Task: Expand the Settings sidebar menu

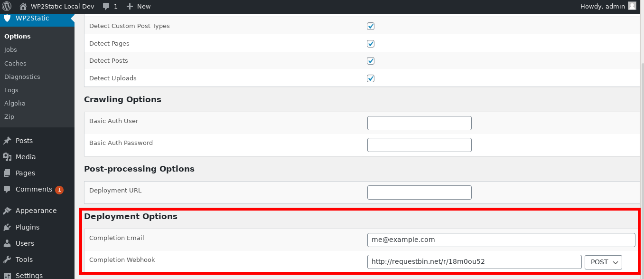Action: (29, 275)
